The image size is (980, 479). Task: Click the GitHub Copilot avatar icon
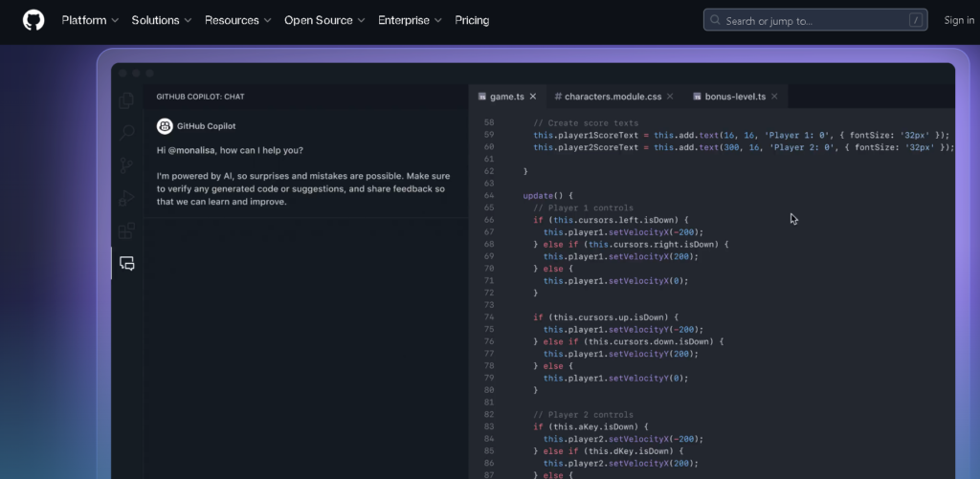click(165, 126)
